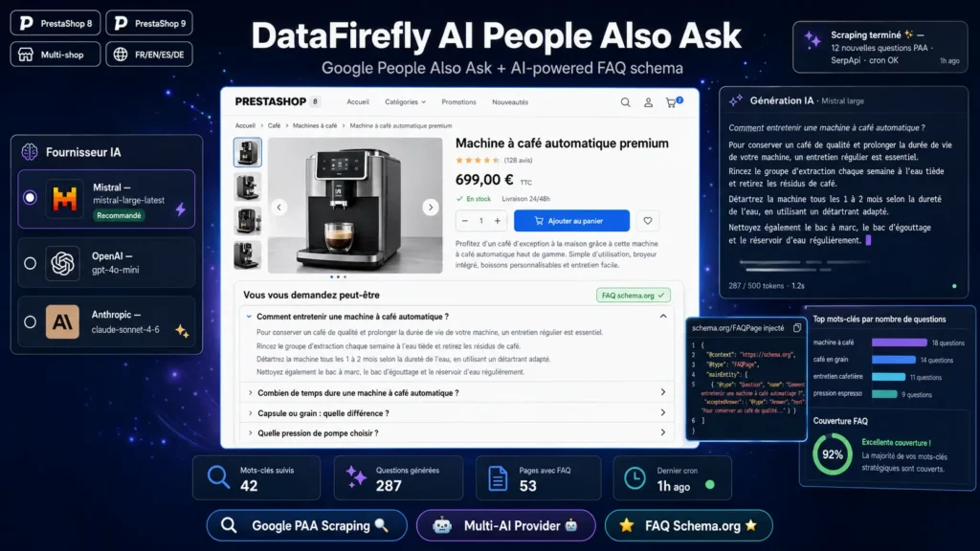980x551 pixels.
Task: Select the first product thumbnail
Action: [x=248, y=152]
